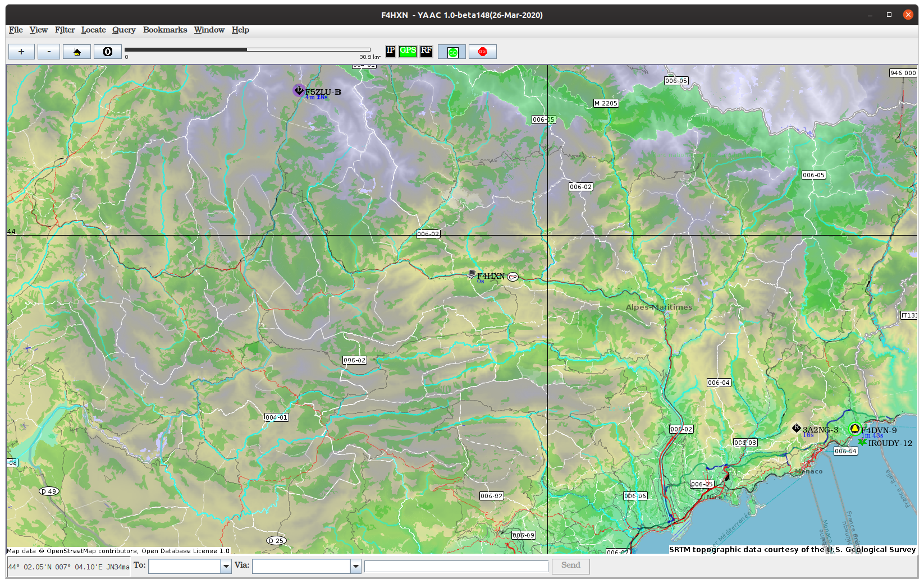Screen dimensions: 924x584
Task: Expand the To: address dropdown
Action: pyautogui.click(x=226, y=567)
